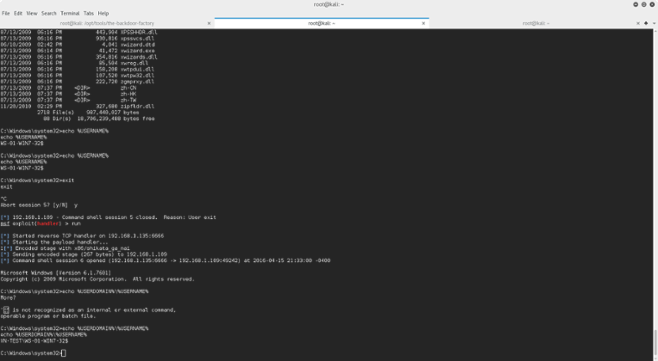Screen dimensions: 658x361
Task: Close the active middle terminal tab
Action: coord(423,24)
